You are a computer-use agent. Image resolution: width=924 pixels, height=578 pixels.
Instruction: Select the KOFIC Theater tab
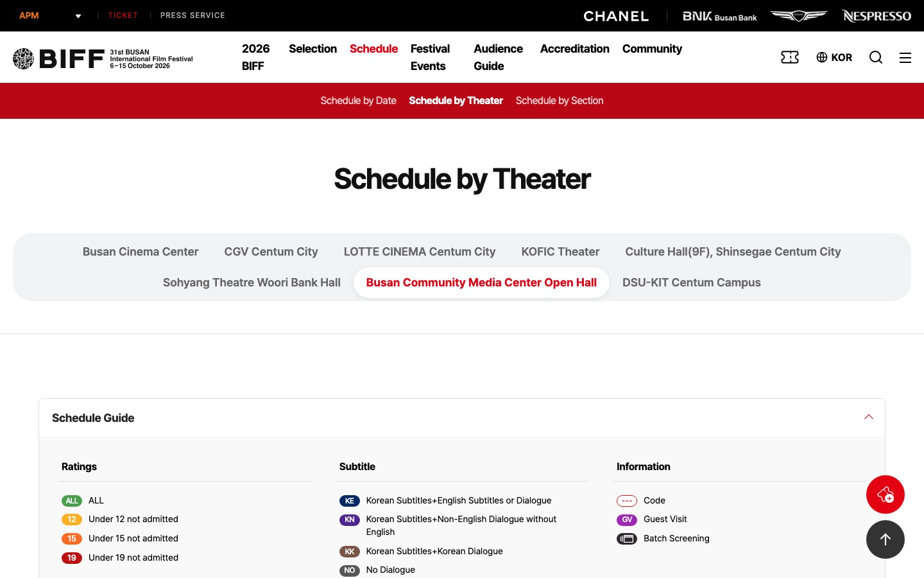pyautogui.click(x=560, y=252)
